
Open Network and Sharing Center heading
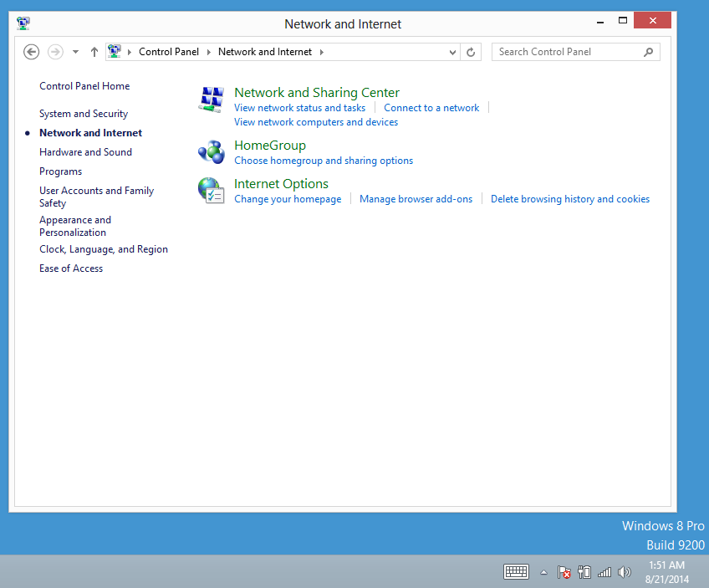click(x=317, y=93)
